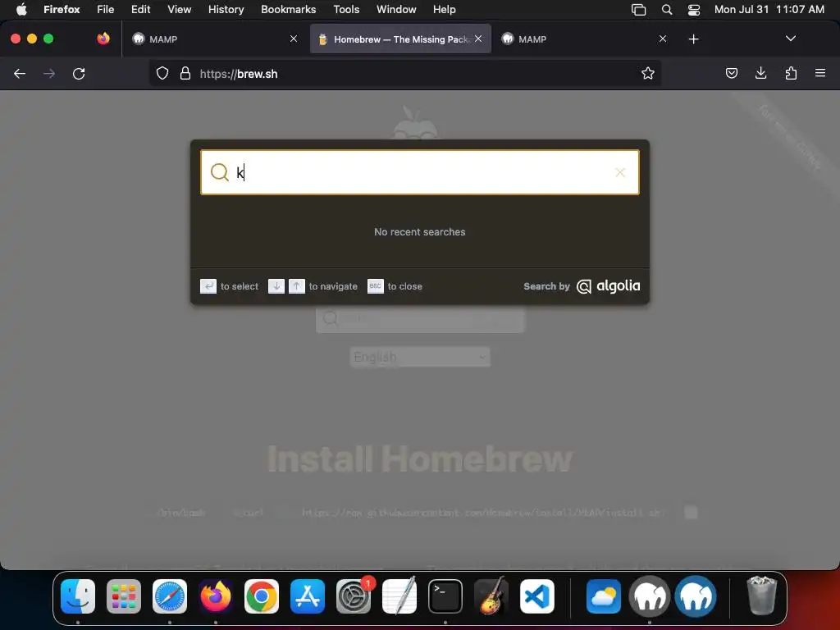Image resolution: width=840 pixels, height=630 pixels.
Task: Click the date and time clock
Action: (x=769, y=9)
